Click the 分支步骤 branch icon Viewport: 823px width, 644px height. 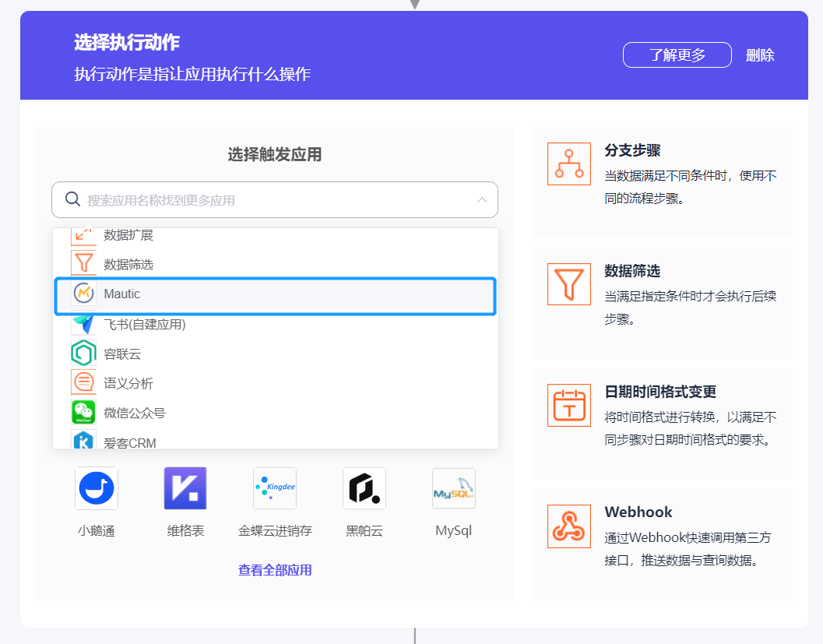pyautogui.click(x=569, y=164)
